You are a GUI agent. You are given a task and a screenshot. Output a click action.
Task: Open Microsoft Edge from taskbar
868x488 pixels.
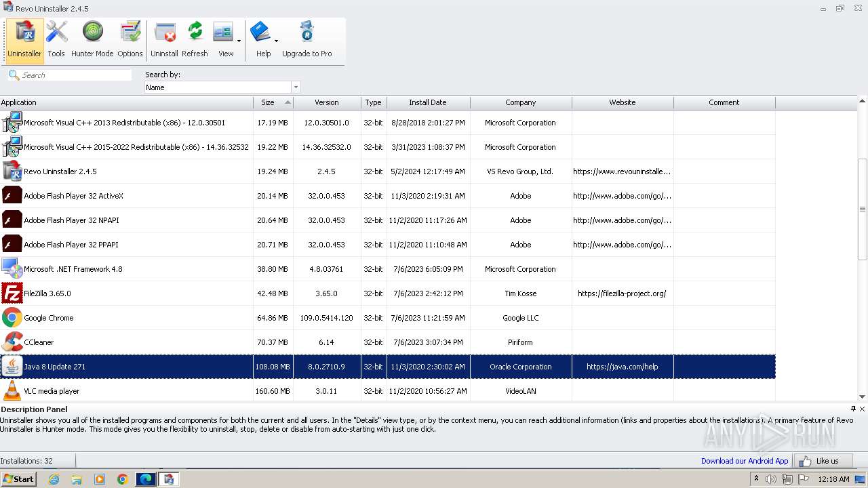[x=146, y=479]
